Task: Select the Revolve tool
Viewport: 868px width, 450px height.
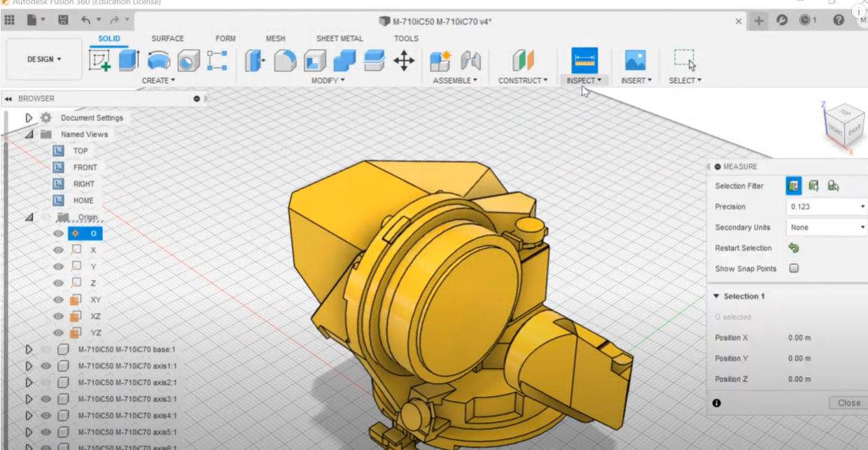Action: click(159, 62)
